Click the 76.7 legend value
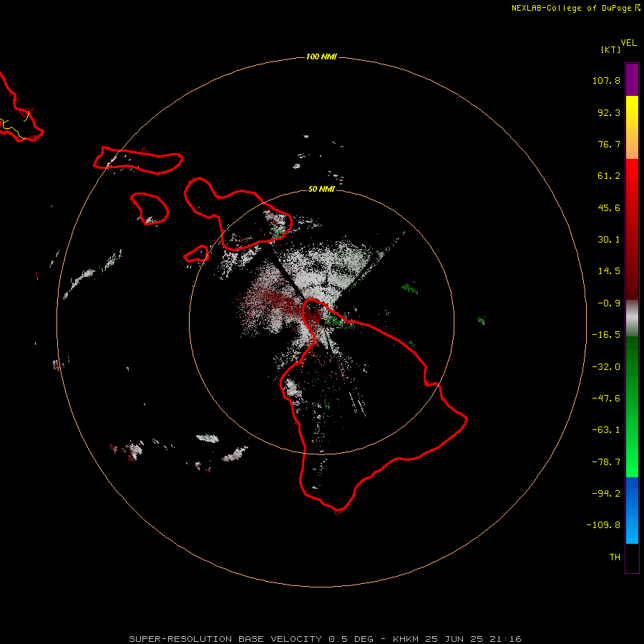644x644 pixels. click(609, 144)
